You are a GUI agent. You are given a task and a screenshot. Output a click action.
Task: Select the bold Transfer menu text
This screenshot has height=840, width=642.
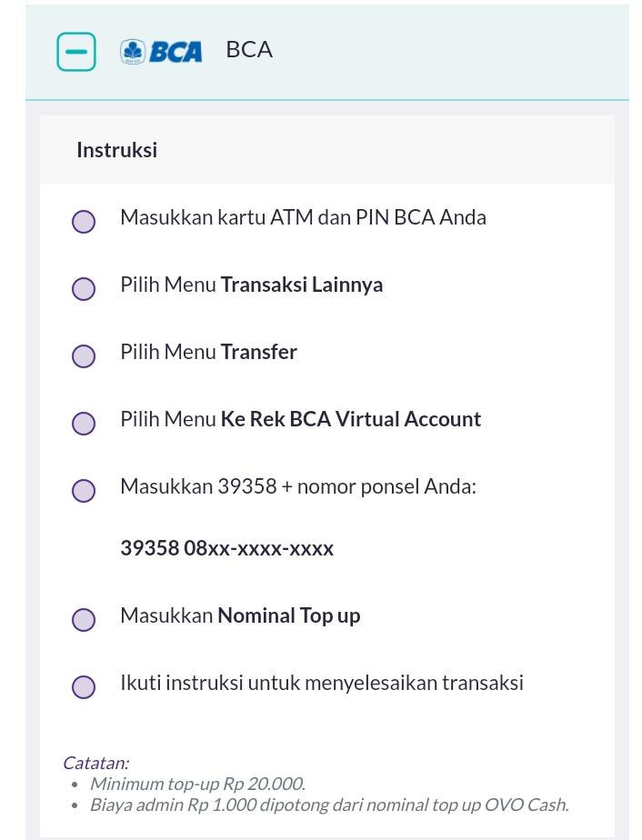tap(259, 352)
